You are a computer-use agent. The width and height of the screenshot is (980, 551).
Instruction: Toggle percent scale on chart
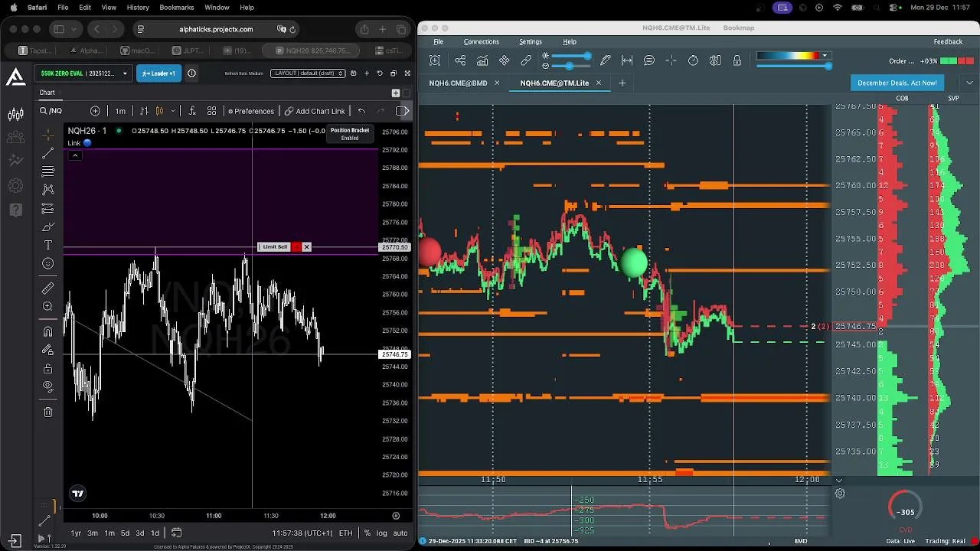(x=367, y=533)
